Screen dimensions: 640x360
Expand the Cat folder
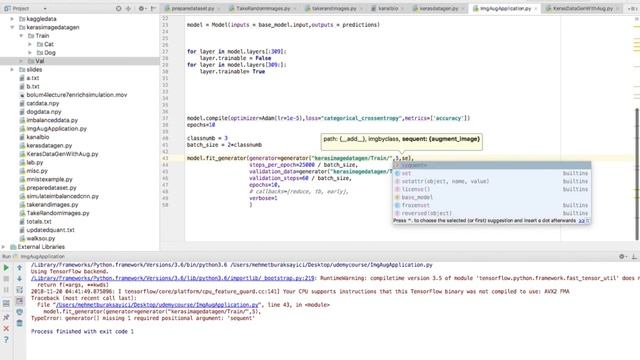(x=29, y=44)
